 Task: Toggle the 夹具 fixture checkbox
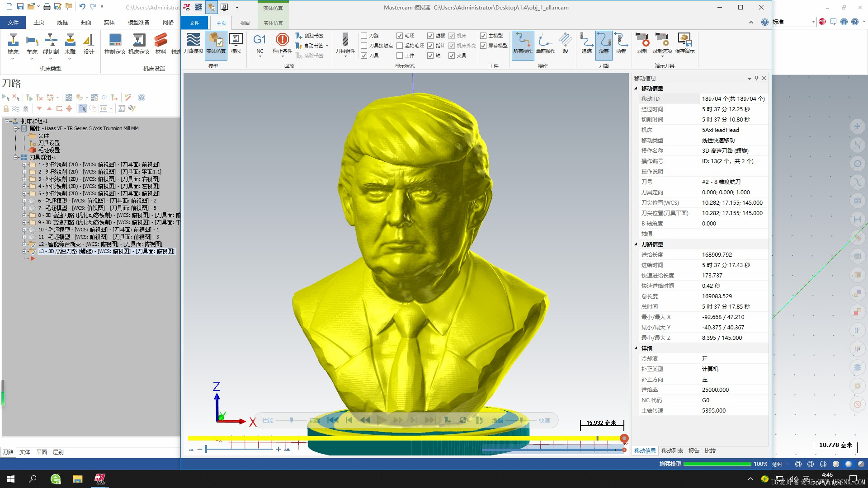[x=452, y=56]
